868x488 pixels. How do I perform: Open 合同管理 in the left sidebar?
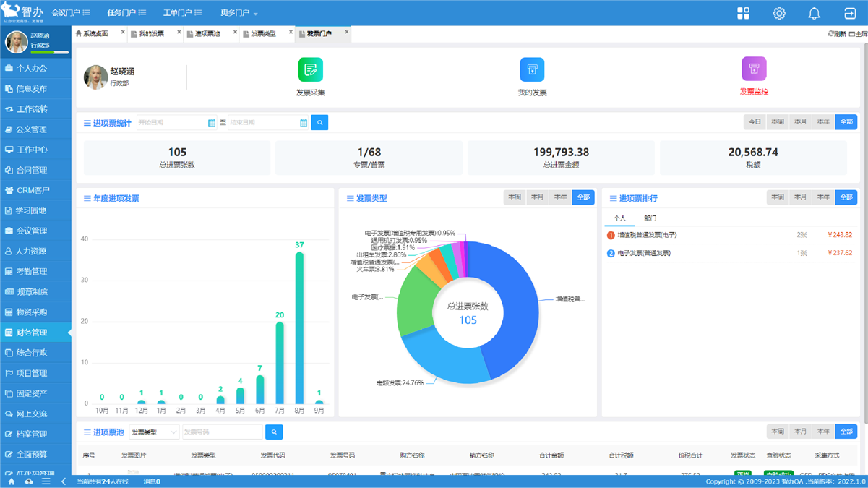(x=32, y=171)
